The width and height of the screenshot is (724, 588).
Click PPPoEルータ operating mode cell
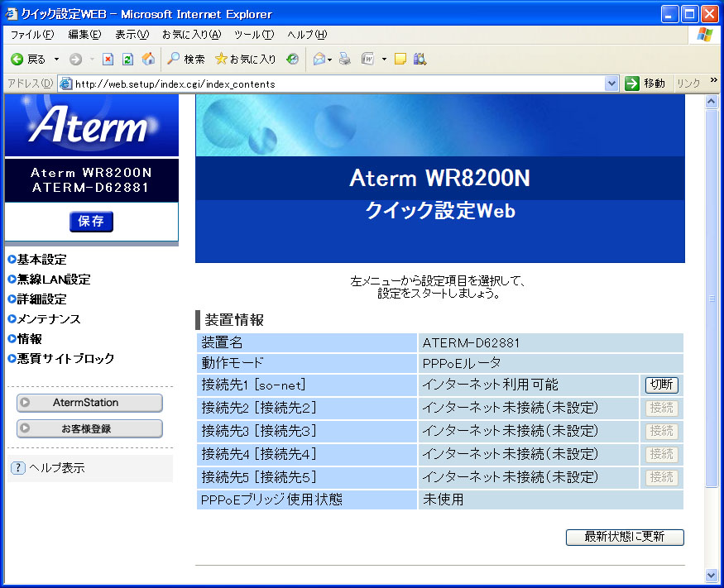pyautogui.click(x=550, y=363)
